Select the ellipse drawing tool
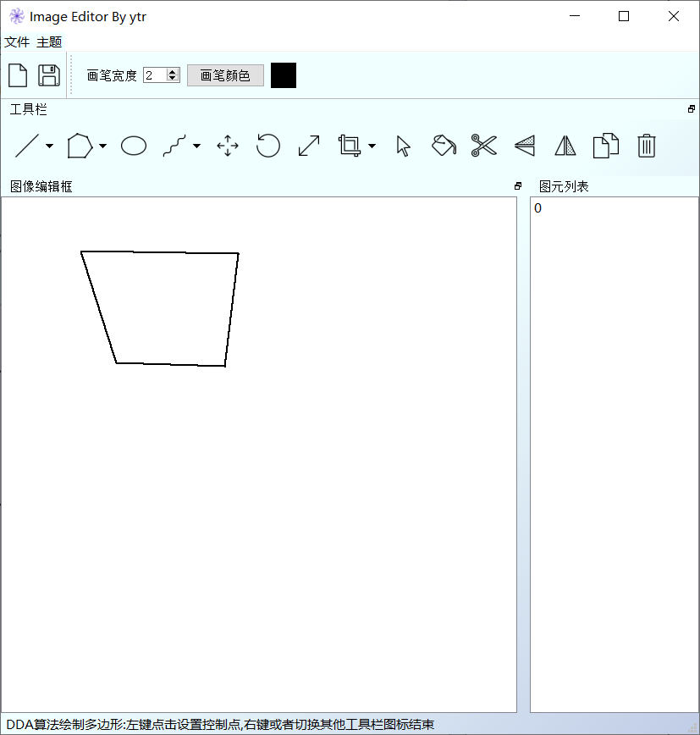Screen dimensions: 700x735 (134, 146)
